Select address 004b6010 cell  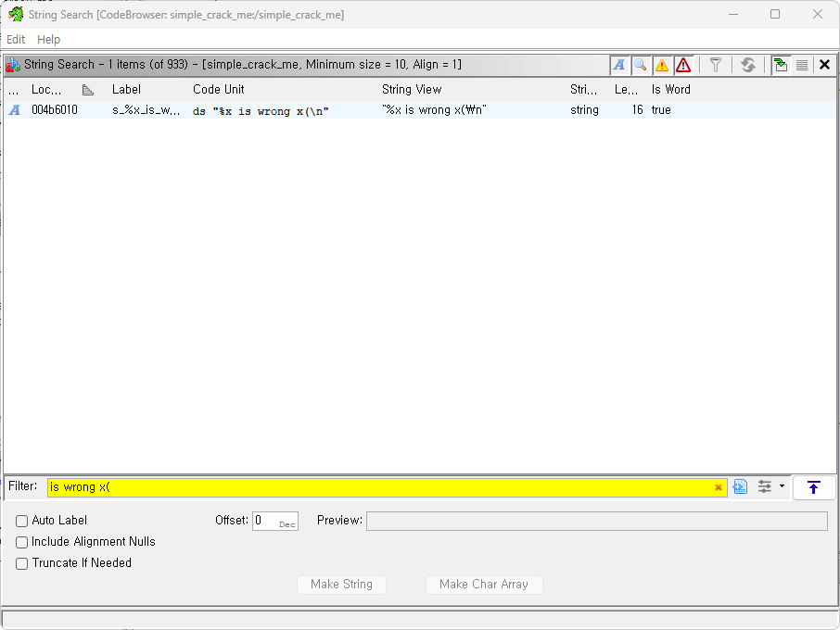tap(54, 109)
